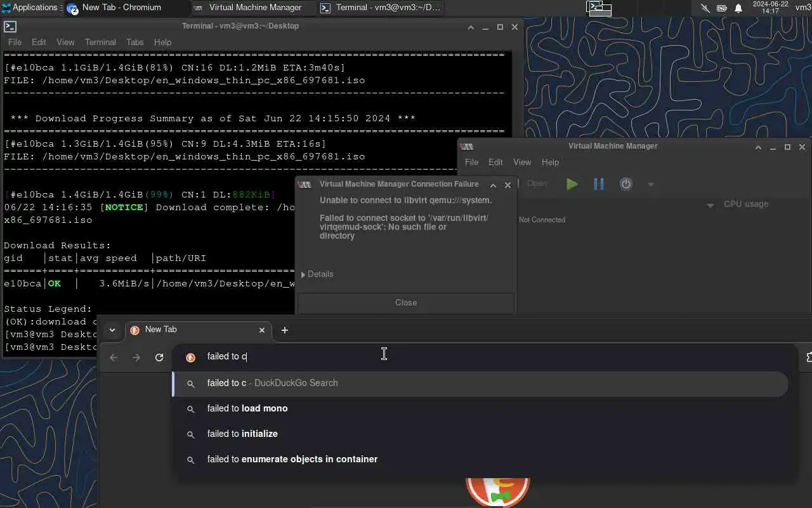This screenshot has height=508, width=812.
Task: Open a new tab with plus button
Action: click(x=285, y=330)
